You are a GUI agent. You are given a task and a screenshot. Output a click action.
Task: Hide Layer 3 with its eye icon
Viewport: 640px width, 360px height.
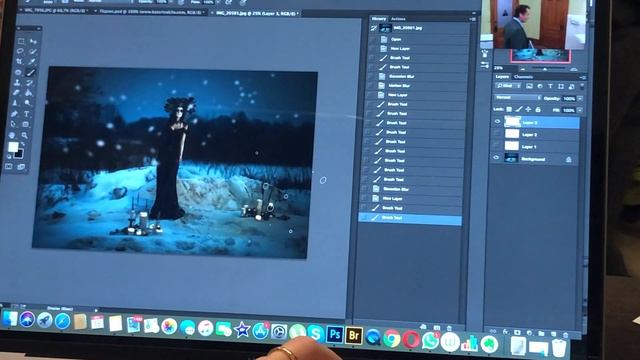(498, 121)
